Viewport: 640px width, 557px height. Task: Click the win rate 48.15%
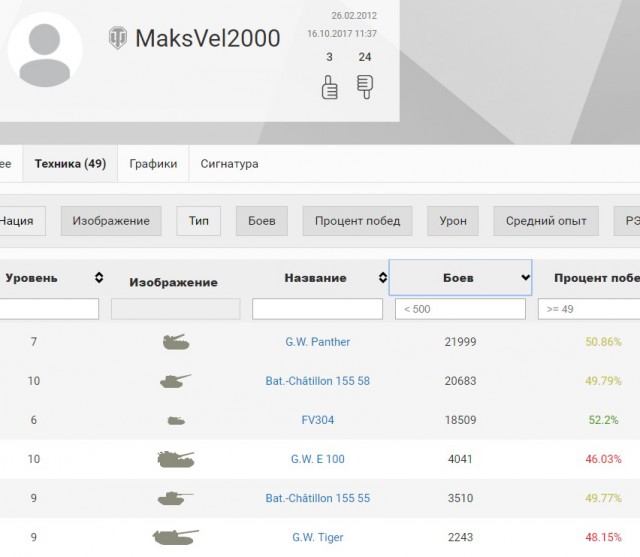tap(603, 537)
